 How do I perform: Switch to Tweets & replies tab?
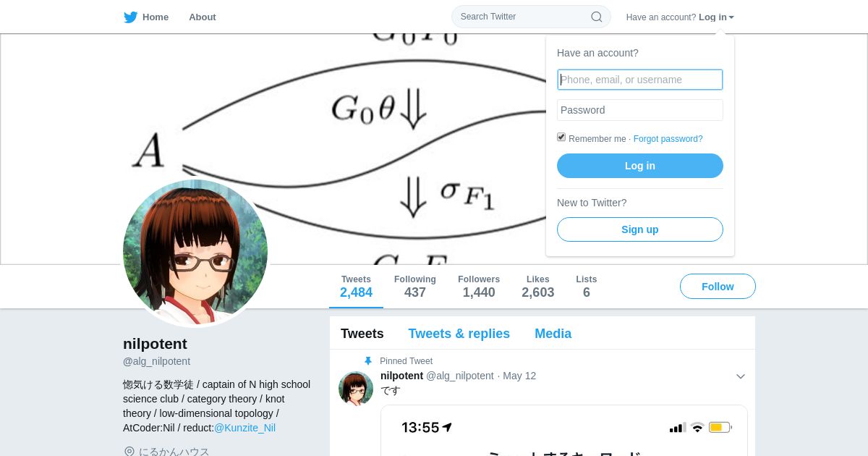pyautogui.click(x=459, y=334)
